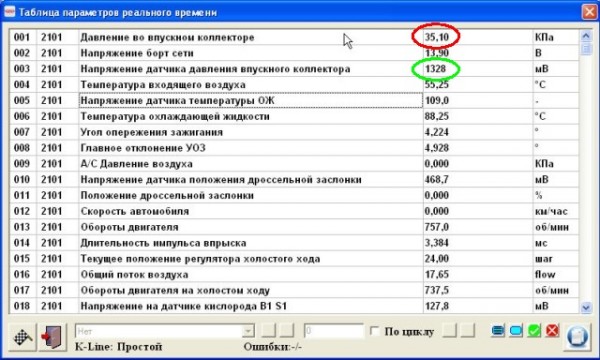The height and width of the screenshot is (360, 600).
Task: Click row number 018 cell
Action: [23, 306]
